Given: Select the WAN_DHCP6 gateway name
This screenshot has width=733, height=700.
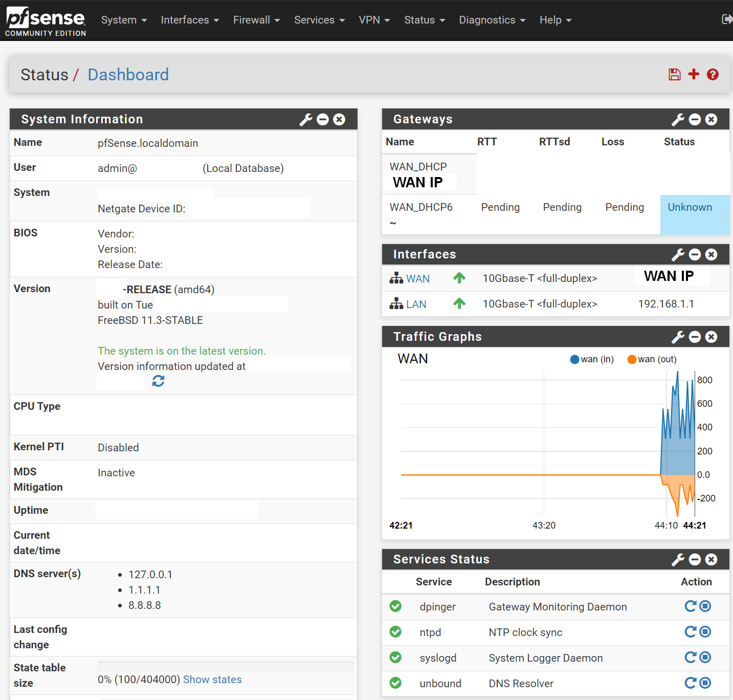Looking at the screenshot, I should [421, 207].
